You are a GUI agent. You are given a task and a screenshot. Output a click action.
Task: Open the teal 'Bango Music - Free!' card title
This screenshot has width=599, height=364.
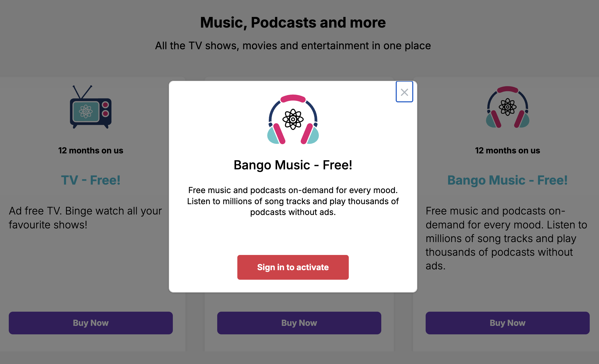click(x=507, y=180)
